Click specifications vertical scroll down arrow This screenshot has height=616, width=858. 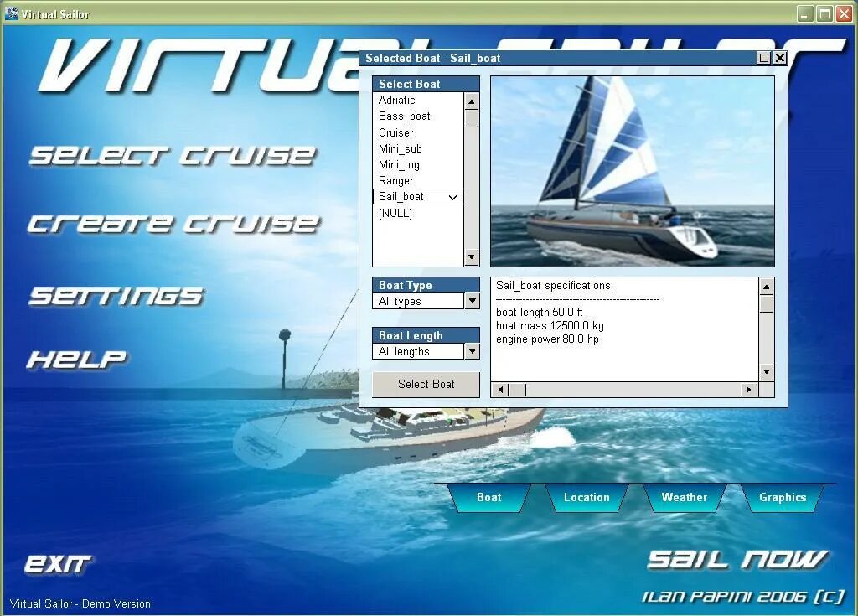tap(766, 372)
